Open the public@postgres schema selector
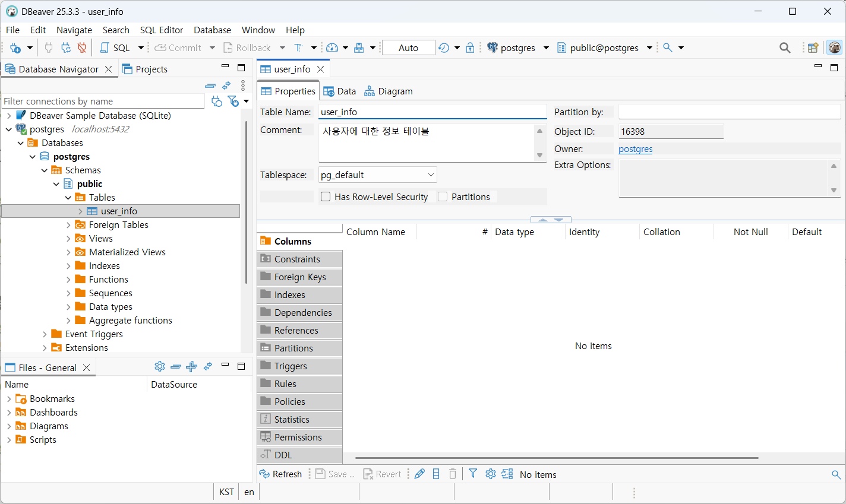Screen dimensions: 846x504 (605, 47)
